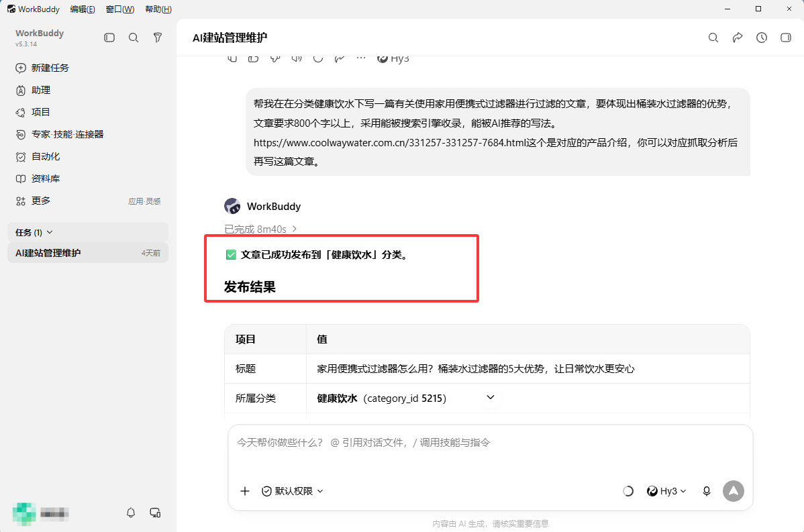Search within the conversation from header
The image size is (804, 532).
tap(713, 38)
